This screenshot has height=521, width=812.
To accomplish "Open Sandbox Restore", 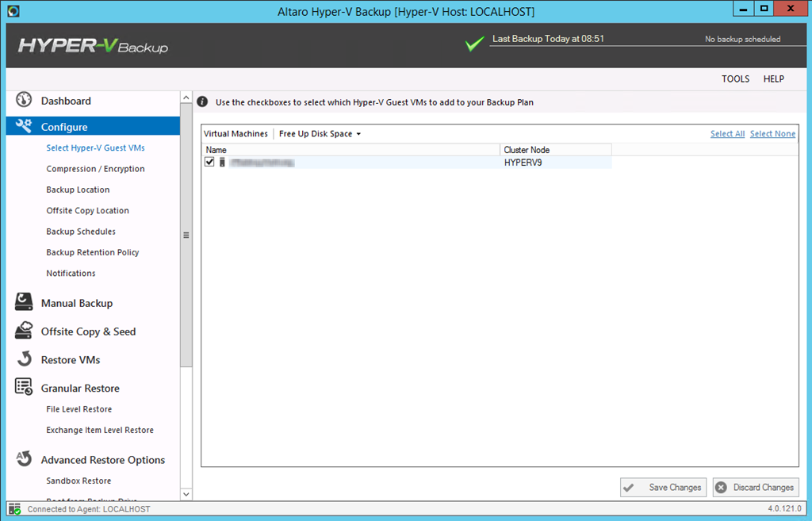I will pos(79,481).
